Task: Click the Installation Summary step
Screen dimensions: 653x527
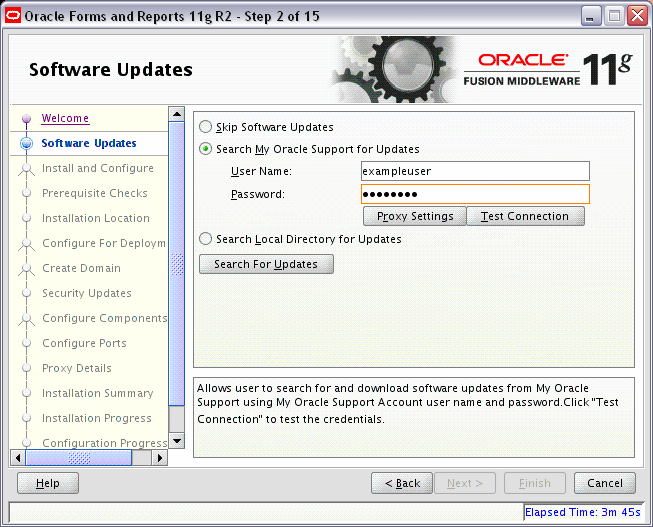Action: click(x=98, y=393)
